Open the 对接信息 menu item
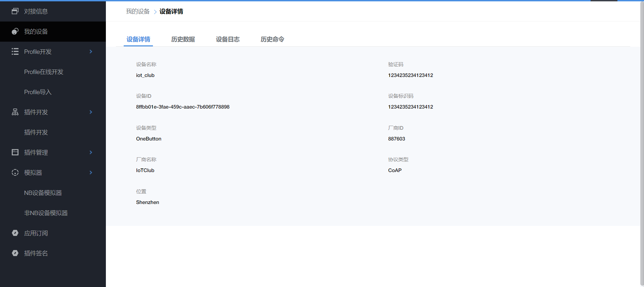Viewport: 644px width, 287px height. 53,11
